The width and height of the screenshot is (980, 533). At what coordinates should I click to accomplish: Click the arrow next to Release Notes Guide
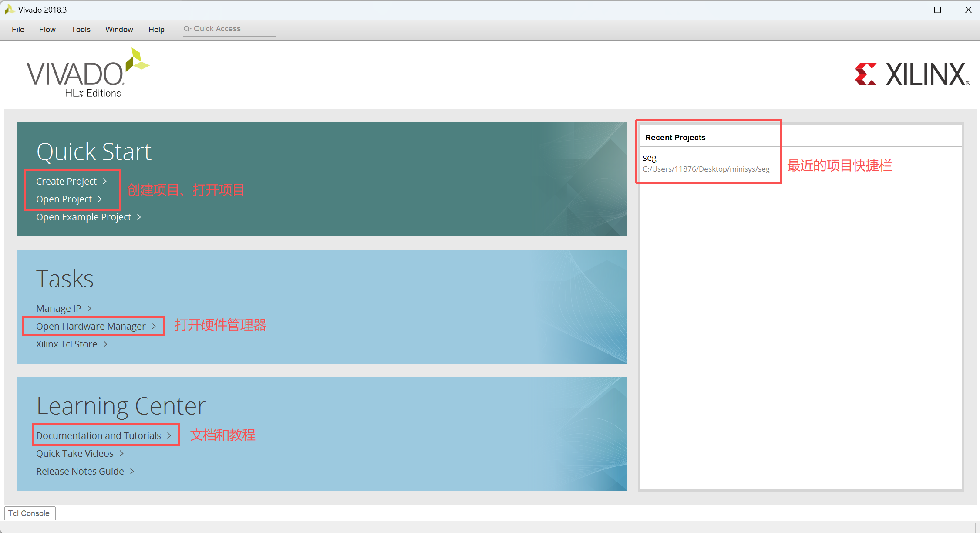click(x=132, y=471)
